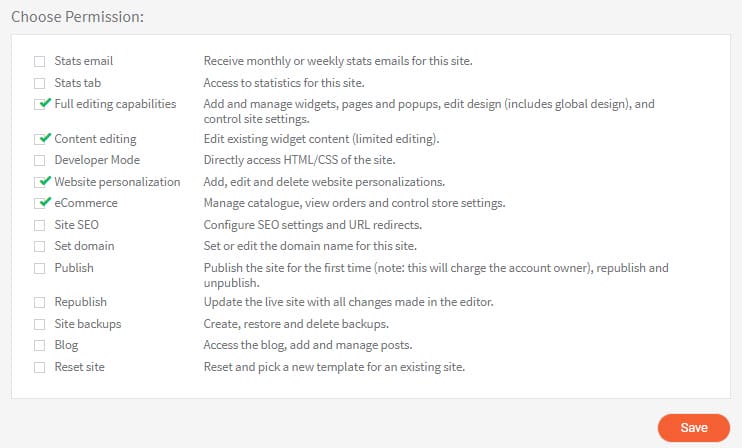742x448 pixels.
Task: Disable the Content editing checkbox
Action: tap(40, 139)
